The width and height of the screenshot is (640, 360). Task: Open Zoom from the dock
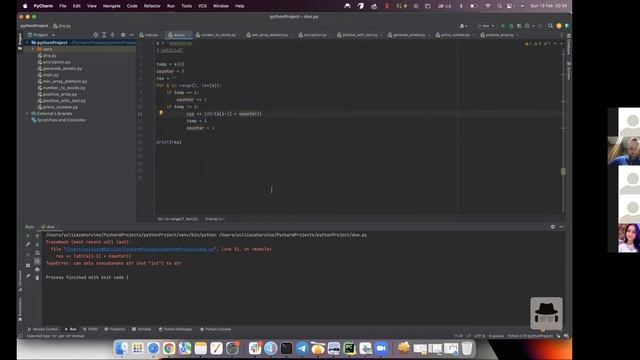[381, 348]
